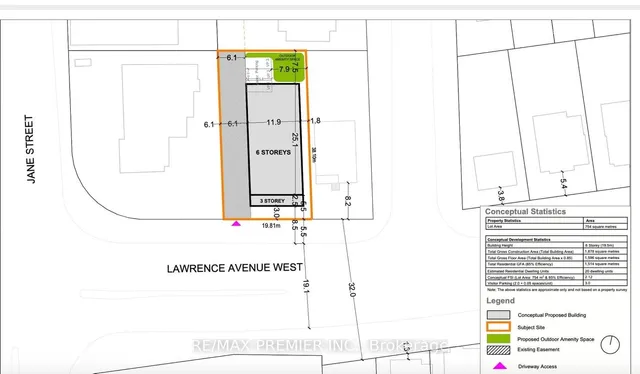Click the 'Property Statistics' table header
The width and height of the screenshot is (640, 374).
click(x=535, y=220)
